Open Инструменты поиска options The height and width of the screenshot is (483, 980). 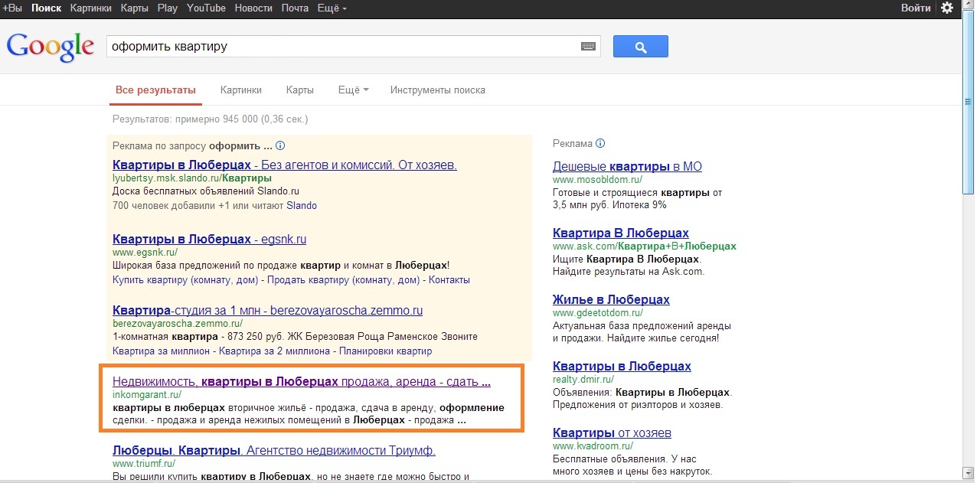437,90
